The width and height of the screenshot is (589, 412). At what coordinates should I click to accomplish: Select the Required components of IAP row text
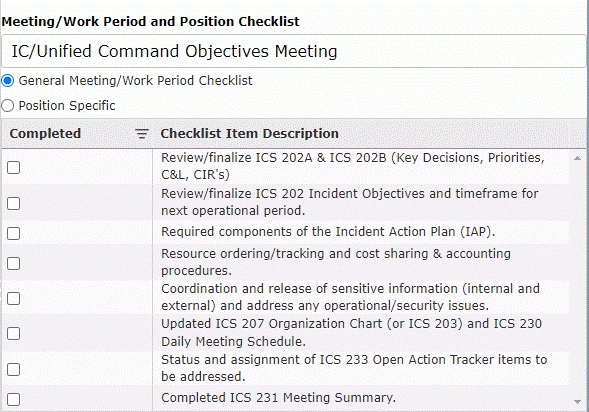[x=328, y=232]
